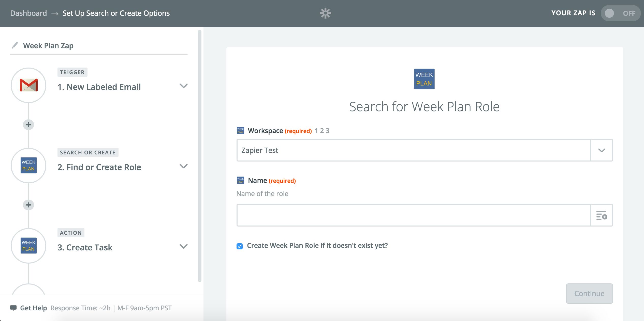
Task: Click the left panel scrollbar
Action: pyautogui.click(x=200, y=156)
